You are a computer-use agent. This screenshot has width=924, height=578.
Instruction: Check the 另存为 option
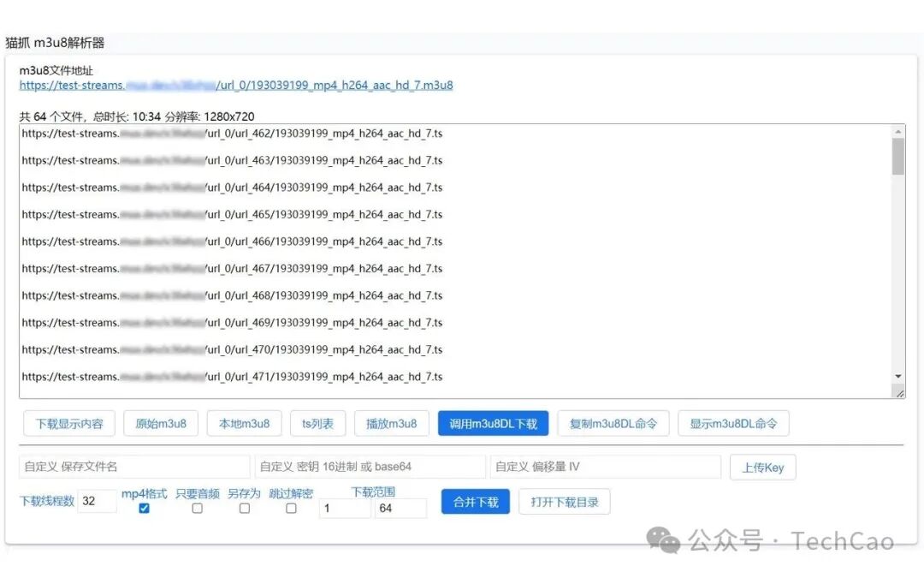pyautogui.click(x=245, y=509)
